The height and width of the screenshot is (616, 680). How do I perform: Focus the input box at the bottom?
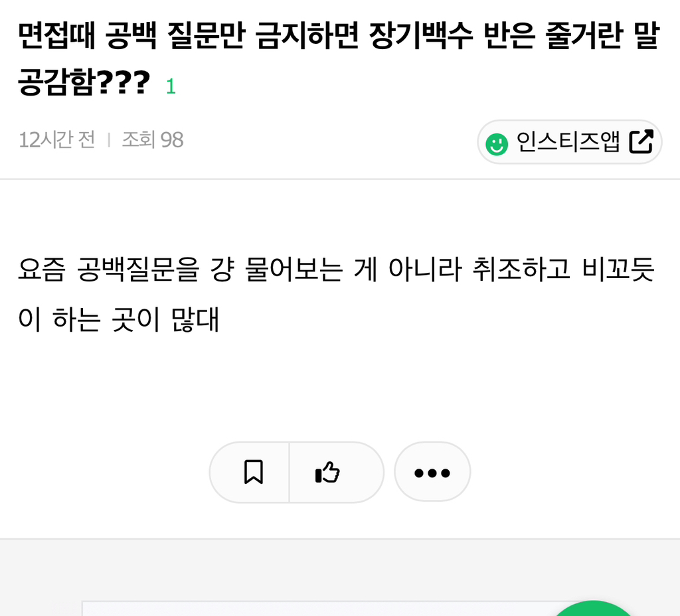(312, 609)
